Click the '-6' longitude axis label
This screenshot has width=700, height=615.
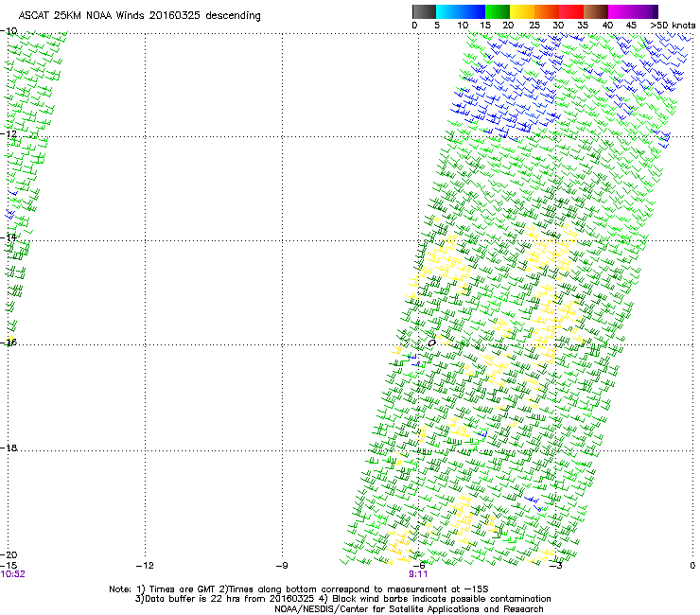coord(419,566)
